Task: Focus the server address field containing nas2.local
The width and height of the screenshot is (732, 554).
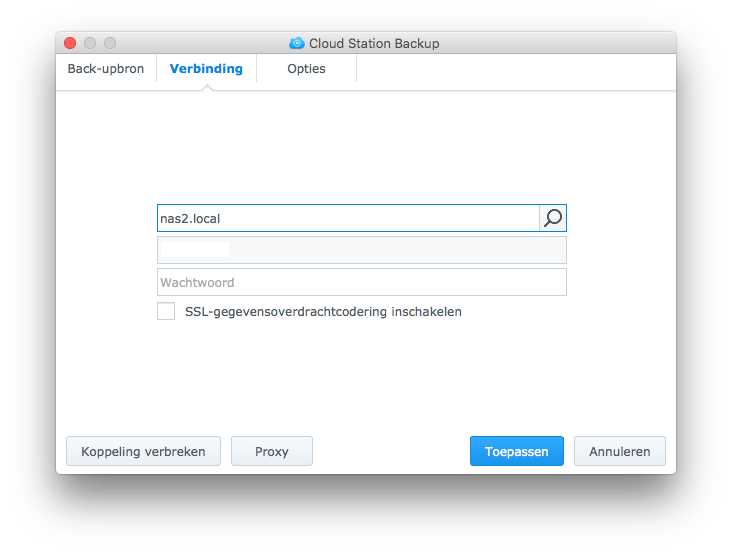Action: pyautogui.click(x=347, y=218)
